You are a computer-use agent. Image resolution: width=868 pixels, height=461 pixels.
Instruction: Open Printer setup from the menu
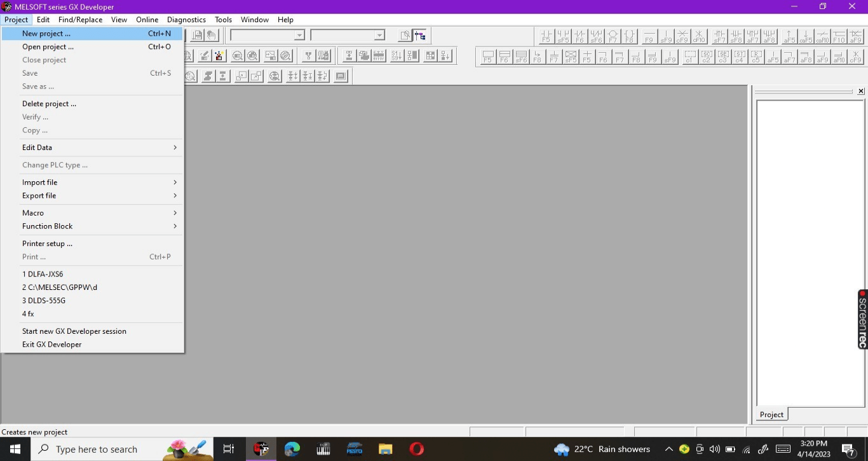[93, 244]
